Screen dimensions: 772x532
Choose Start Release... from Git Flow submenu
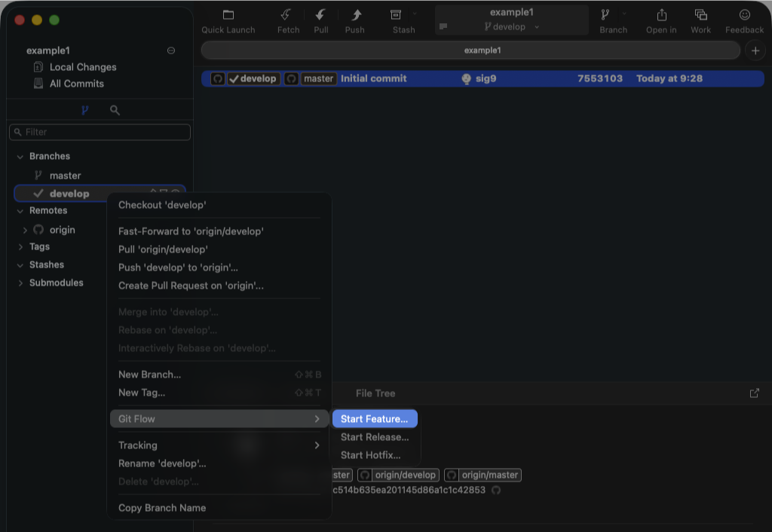coord(375,437)
